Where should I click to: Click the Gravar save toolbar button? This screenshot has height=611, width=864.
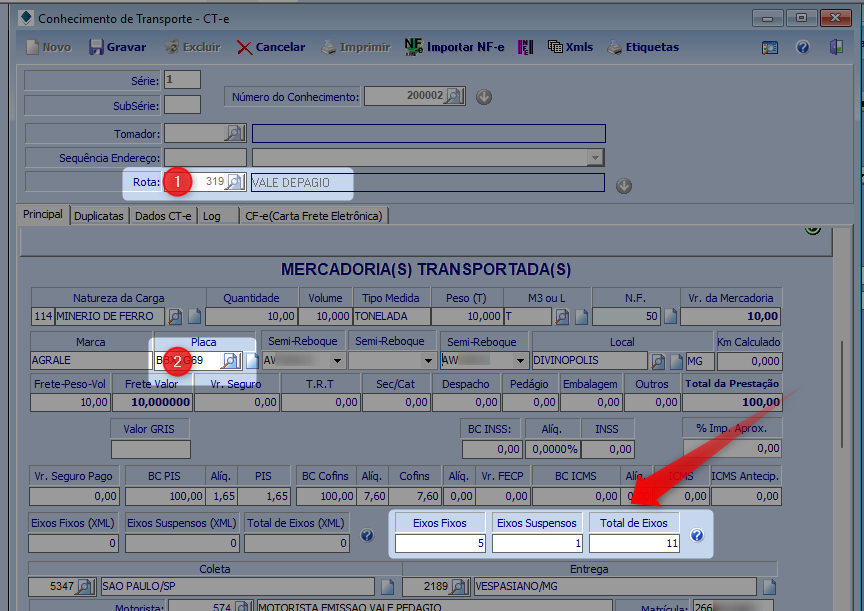click(x=117, y=47)
